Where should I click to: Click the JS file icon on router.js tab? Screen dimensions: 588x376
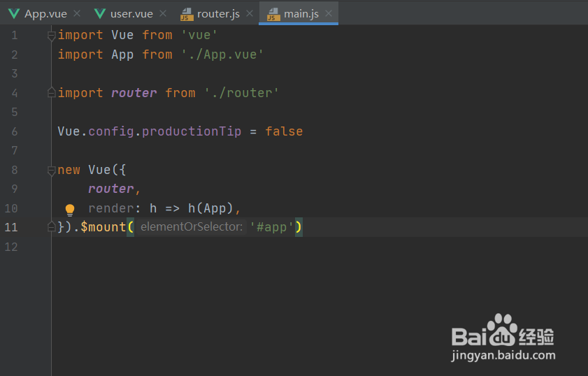pyautogui.click(x=187, y=14)
